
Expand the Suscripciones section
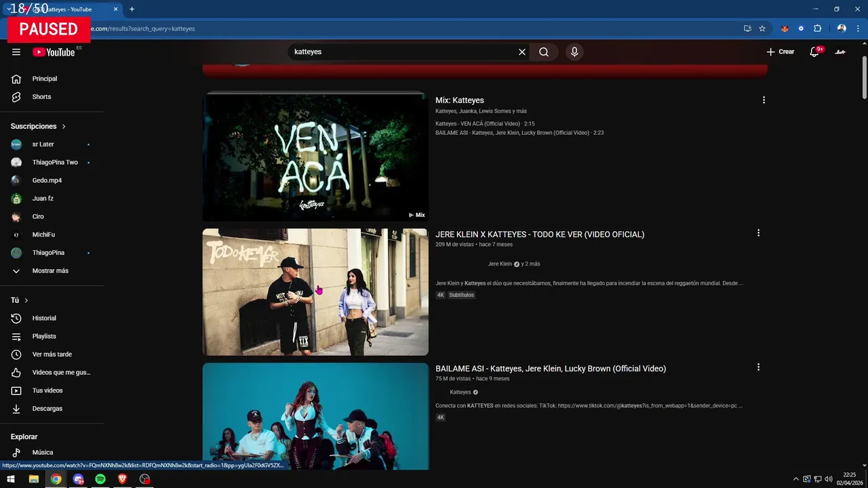click(39, 126)
